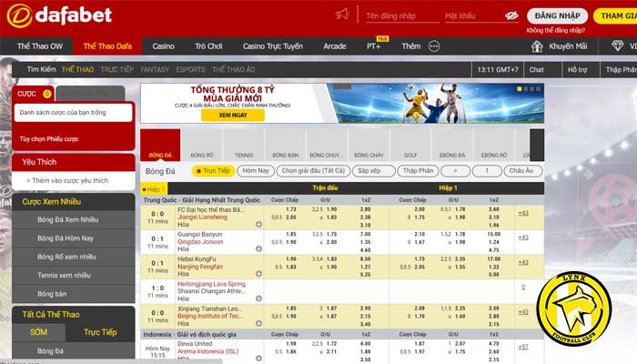This screenshot has width=637, height=364.
Task: Toggle password visibility eye icon
Action: point(511,15)
